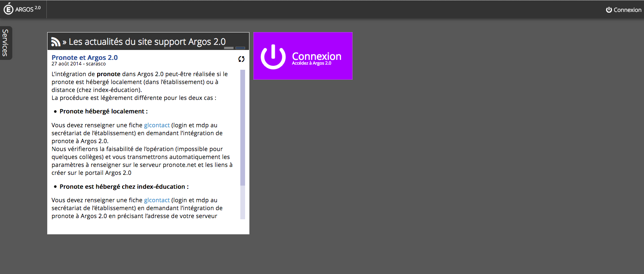This screenshot has width=644, height=274.
Task: Click the Les actualités du site support heading
Action: [147, 42]
